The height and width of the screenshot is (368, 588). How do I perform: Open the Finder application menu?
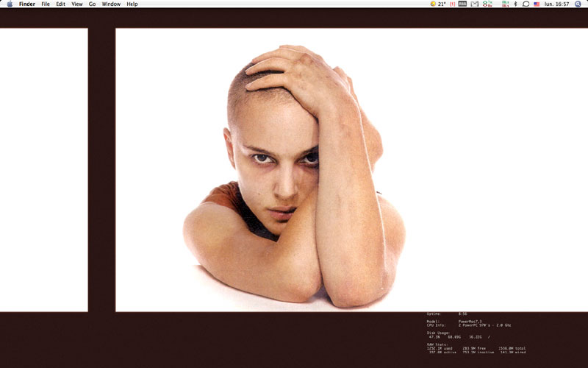click(x=27, y=4)
